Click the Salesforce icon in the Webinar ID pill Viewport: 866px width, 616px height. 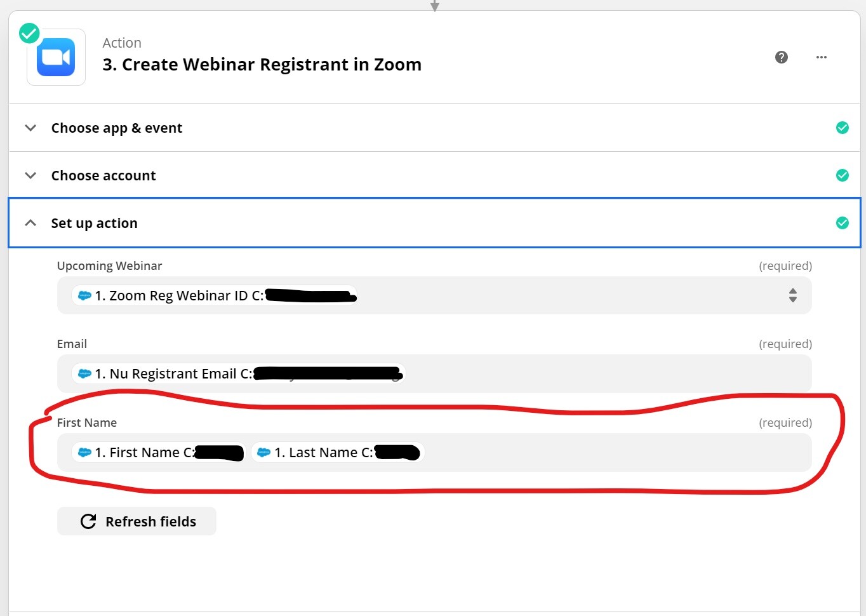84,295
